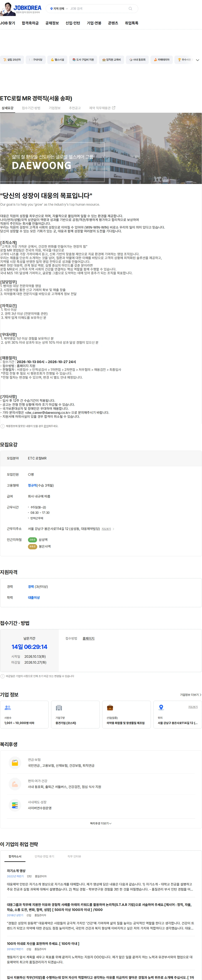Click the location pin icon in search bar
202x980 pixels.
pos(51,8)
